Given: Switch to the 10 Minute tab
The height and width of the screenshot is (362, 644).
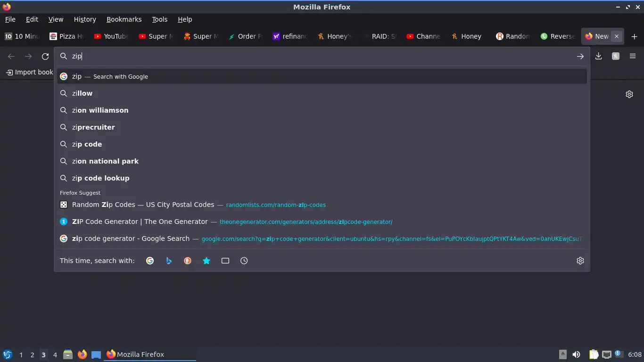Looking at the screenshot, I should point(22,36).
